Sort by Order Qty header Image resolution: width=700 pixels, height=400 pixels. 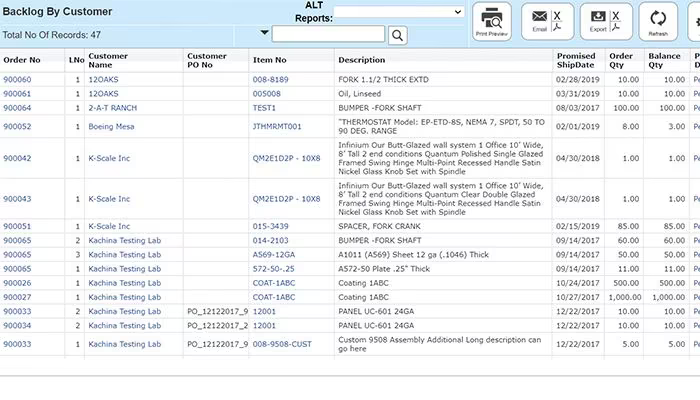point(621,60)
